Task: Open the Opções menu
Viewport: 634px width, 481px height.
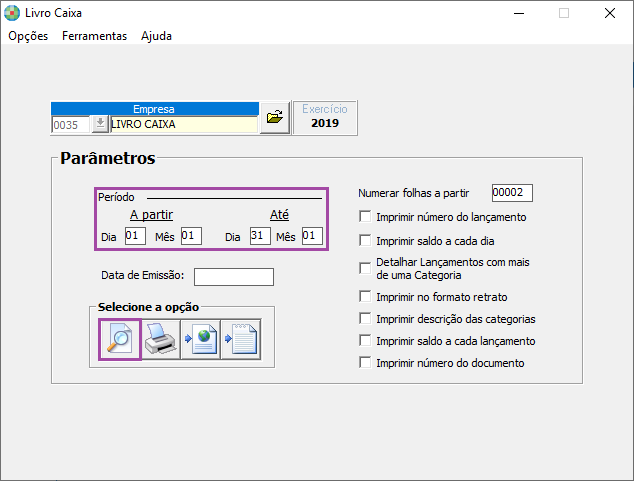Action: tap(28, 36)
